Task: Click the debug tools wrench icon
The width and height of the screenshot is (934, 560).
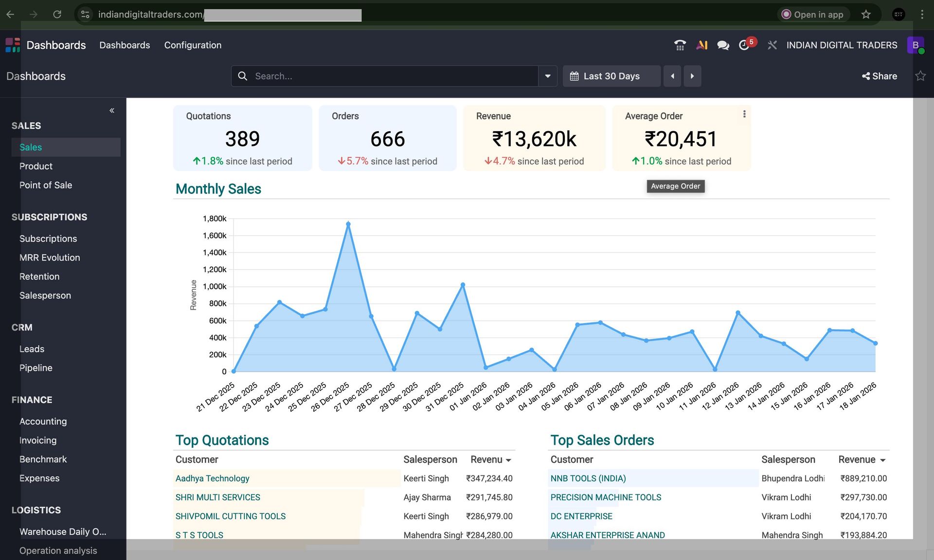Action: 772,45
